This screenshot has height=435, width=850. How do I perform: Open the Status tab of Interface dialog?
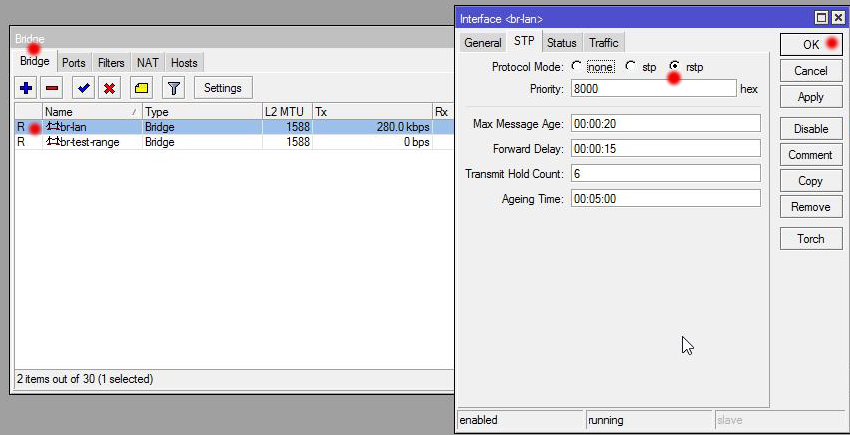562,42
